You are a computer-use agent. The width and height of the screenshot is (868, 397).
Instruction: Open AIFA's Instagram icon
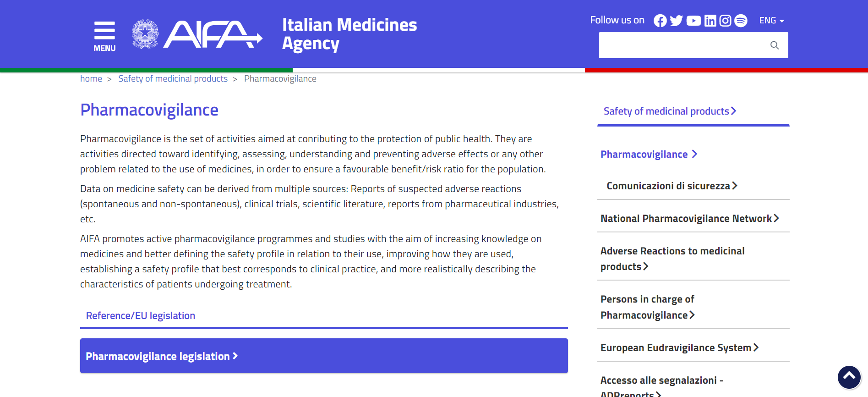(725, 21)
